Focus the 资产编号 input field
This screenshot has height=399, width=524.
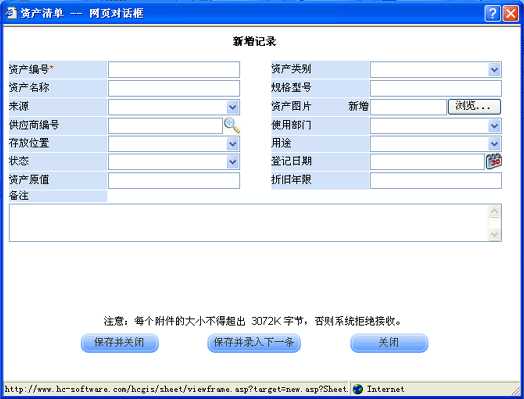point(174,70)
